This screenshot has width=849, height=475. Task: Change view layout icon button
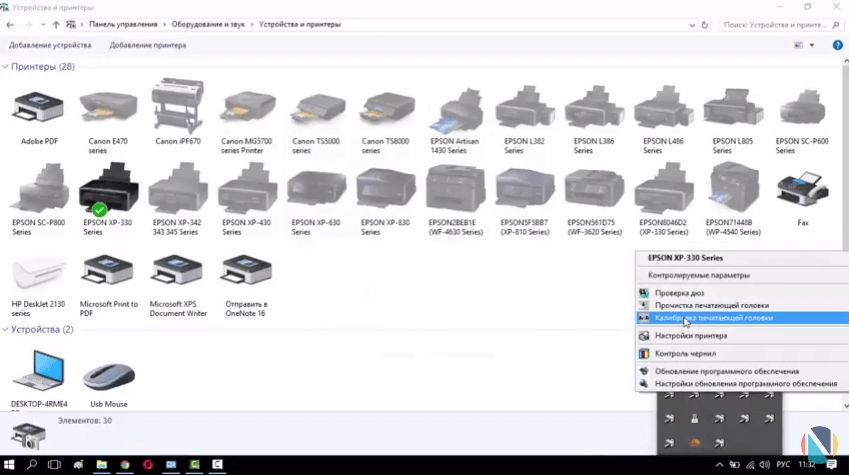tap(799, 45)
